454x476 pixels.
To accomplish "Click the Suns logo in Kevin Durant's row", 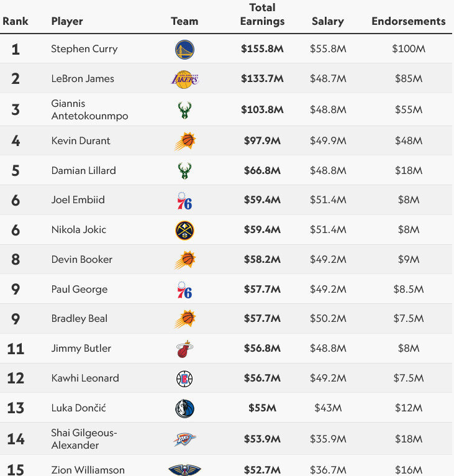I will click(x=184, y=141).
